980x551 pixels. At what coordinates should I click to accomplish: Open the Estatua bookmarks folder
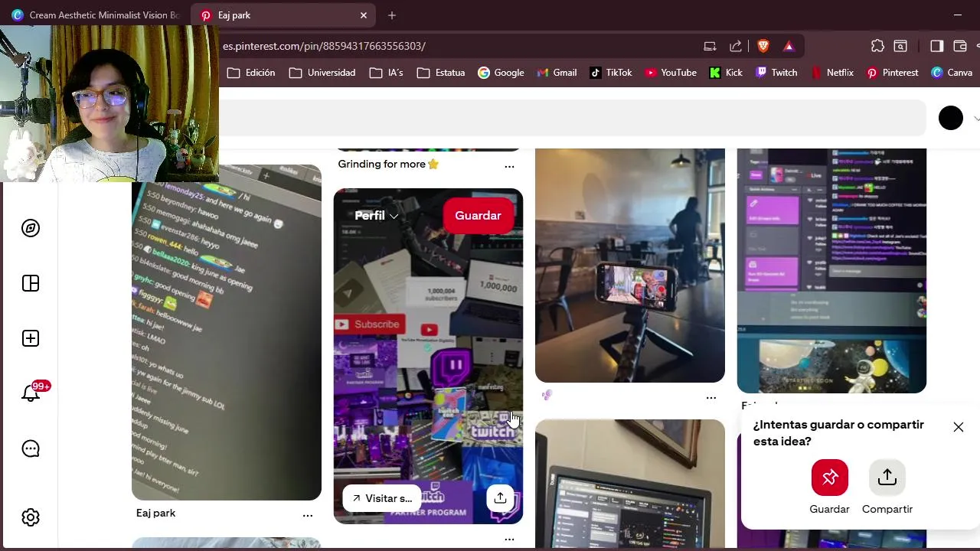point(441,73)
